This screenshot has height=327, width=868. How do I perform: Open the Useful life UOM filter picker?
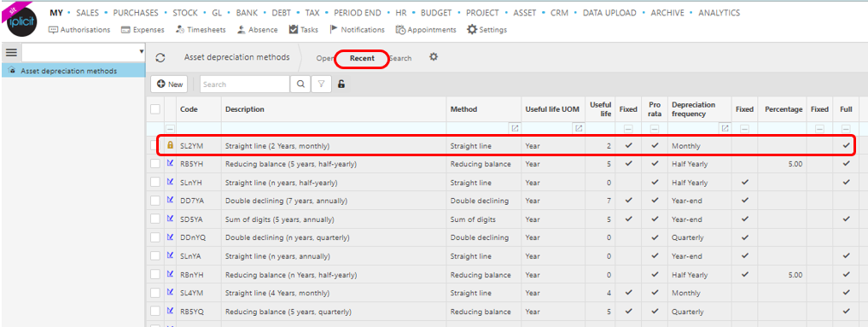(579, 128)
